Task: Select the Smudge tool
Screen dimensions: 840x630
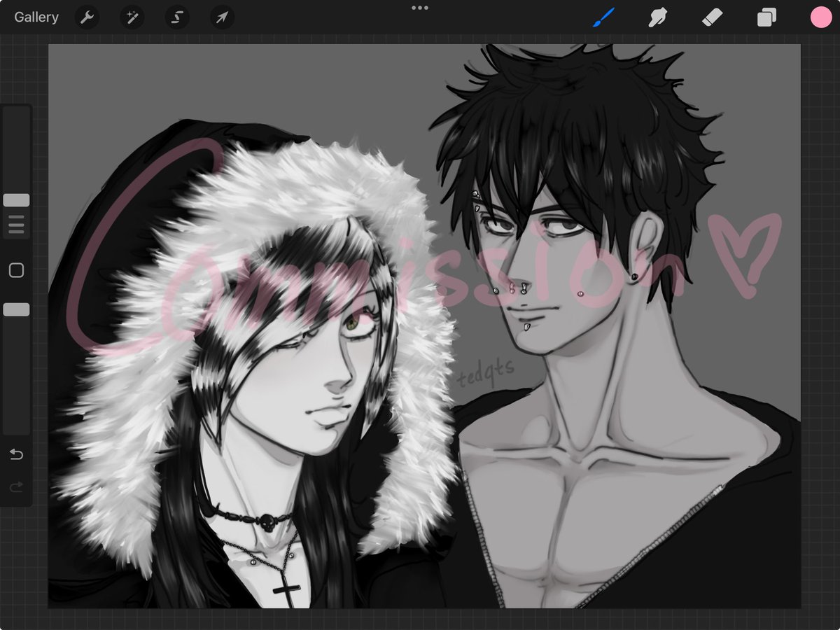Action: [x=657, y=17]
